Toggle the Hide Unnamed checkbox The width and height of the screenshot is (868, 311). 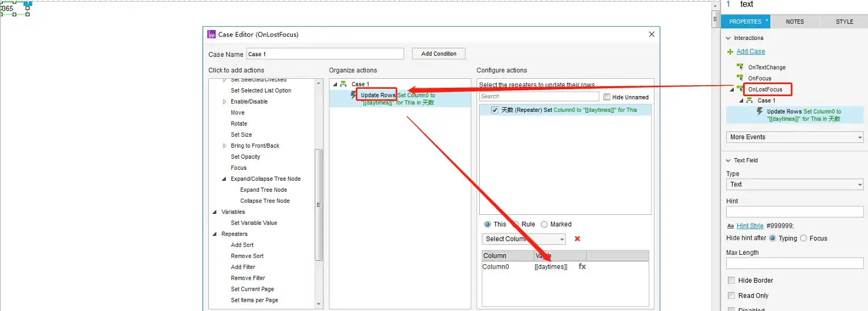(607, 97)
